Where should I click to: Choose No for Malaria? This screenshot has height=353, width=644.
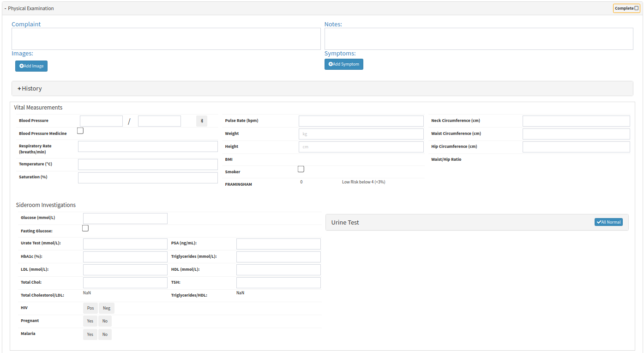(105, 335)
